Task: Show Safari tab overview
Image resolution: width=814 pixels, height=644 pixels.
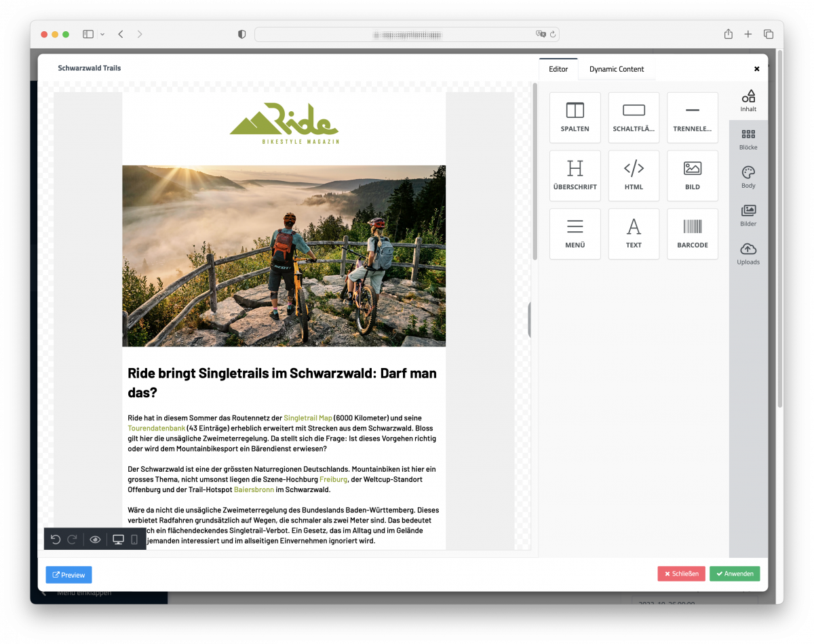Action: (769, 34)
